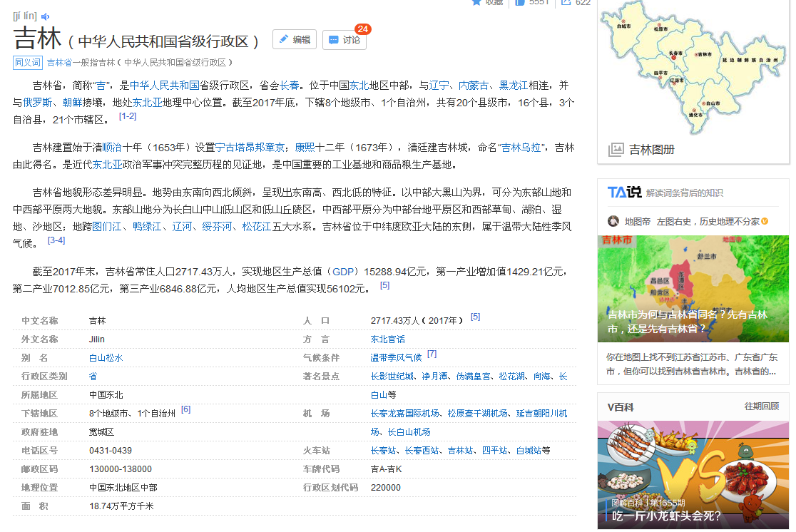Open the 吉林站 link
Screen dimensions: 796x532
click(x=461, y=450)
